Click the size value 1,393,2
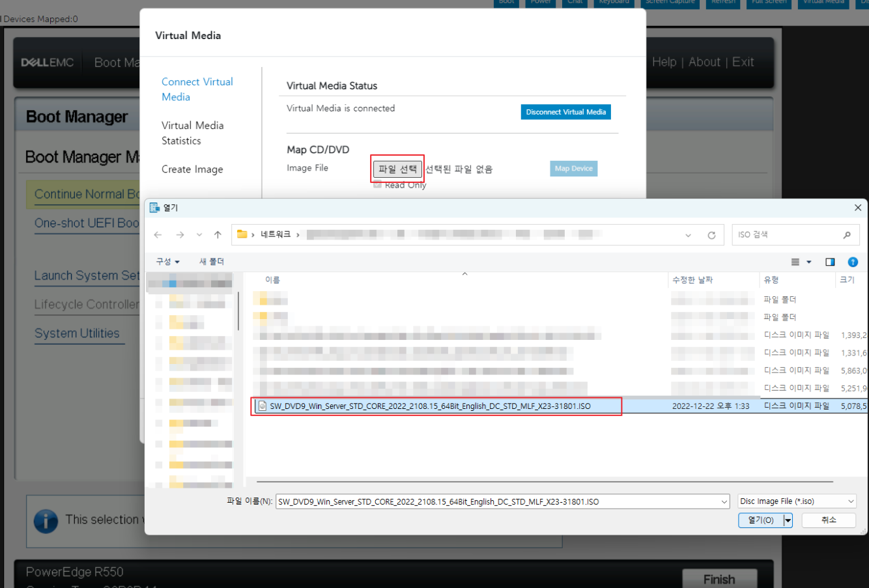The image size is (869, 588). (854, 335)
